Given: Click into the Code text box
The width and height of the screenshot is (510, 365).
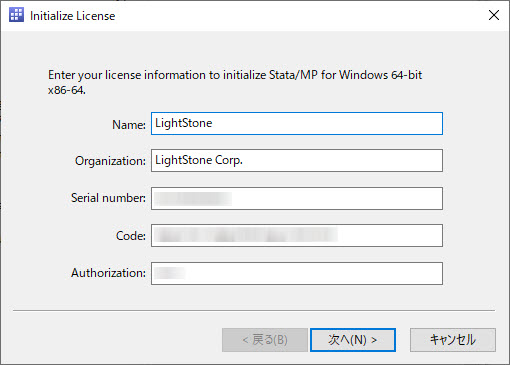Looking at the screenshot, I should [297, 236].
